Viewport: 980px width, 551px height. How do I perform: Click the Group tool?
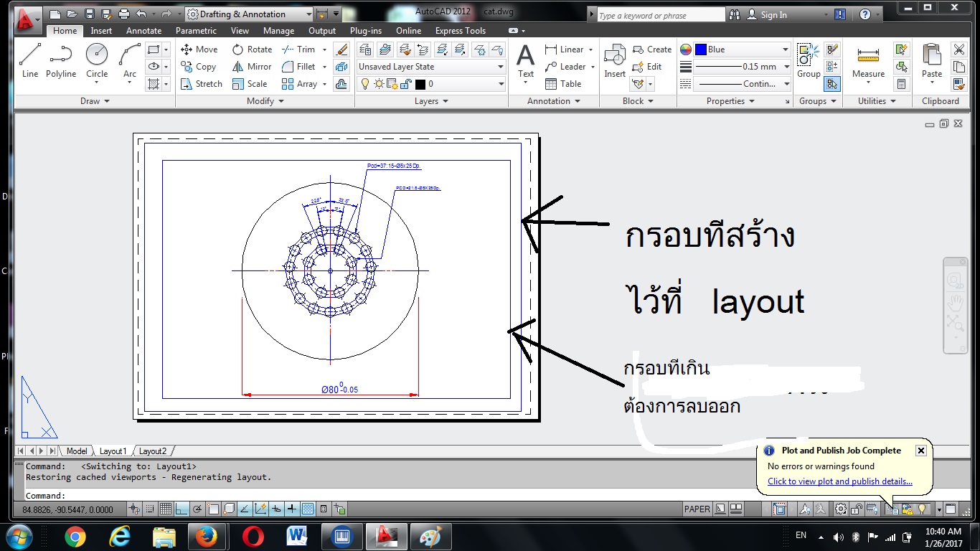tap(809, 60)
